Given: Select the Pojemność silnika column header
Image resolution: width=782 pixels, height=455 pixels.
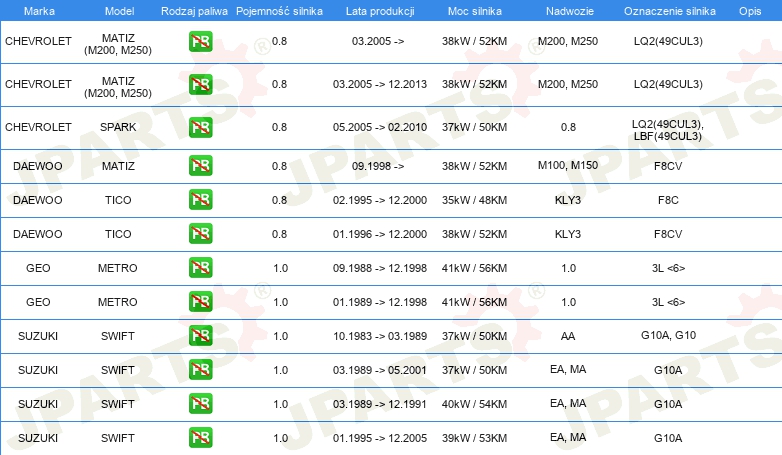Looking at the screenshot, I should coord(279,11).
